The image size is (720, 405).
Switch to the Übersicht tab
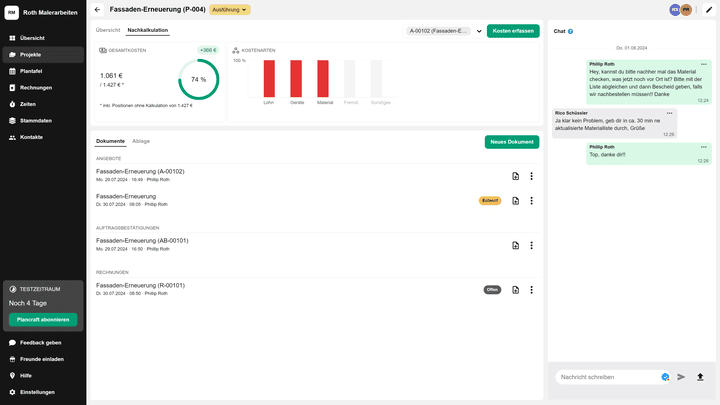(x=108, y=30)
